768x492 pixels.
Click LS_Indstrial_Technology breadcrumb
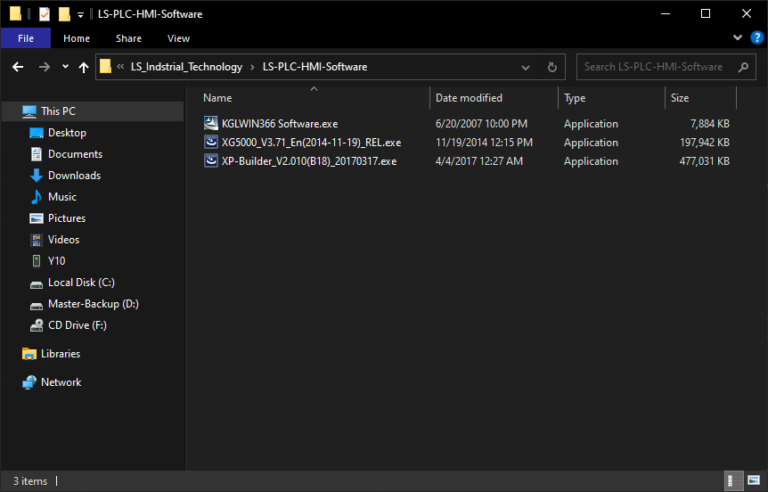coord(186,67)
